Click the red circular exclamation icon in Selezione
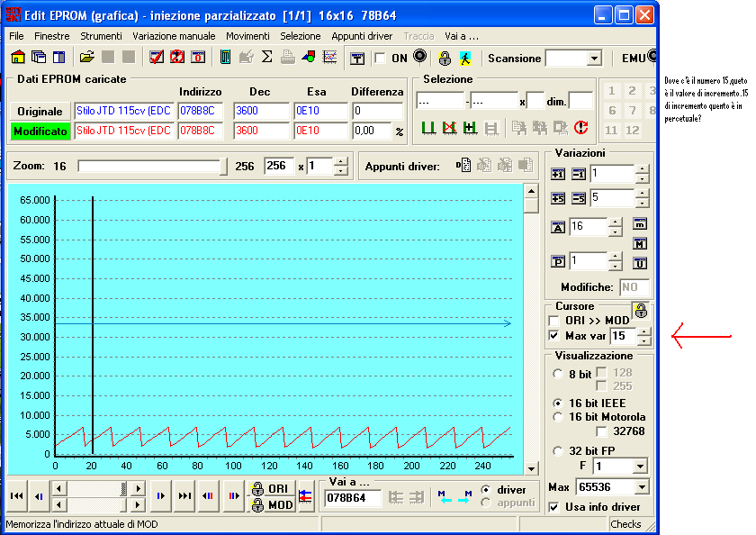756x535 pixels. 581,127
